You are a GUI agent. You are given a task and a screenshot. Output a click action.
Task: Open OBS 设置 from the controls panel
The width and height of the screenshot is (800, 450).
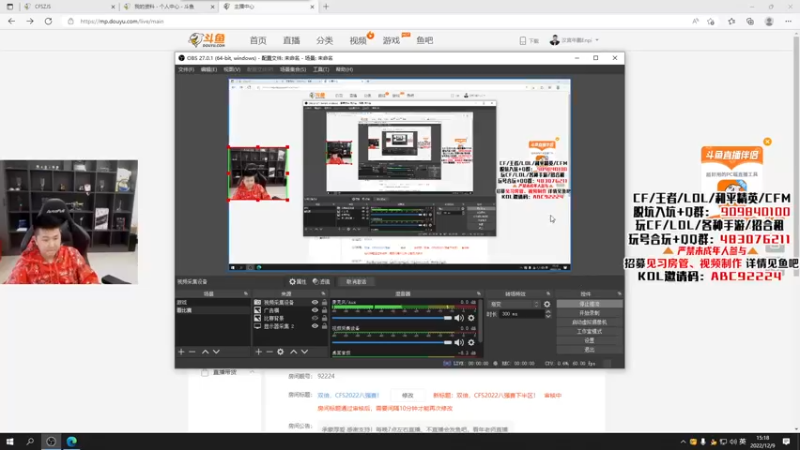pyautogui.click(x=589, y=340)
